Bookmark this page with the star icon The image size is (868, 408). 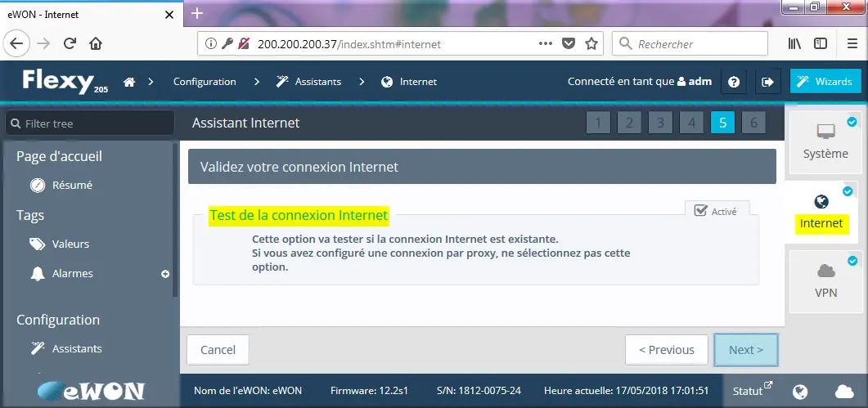point(591,43)
